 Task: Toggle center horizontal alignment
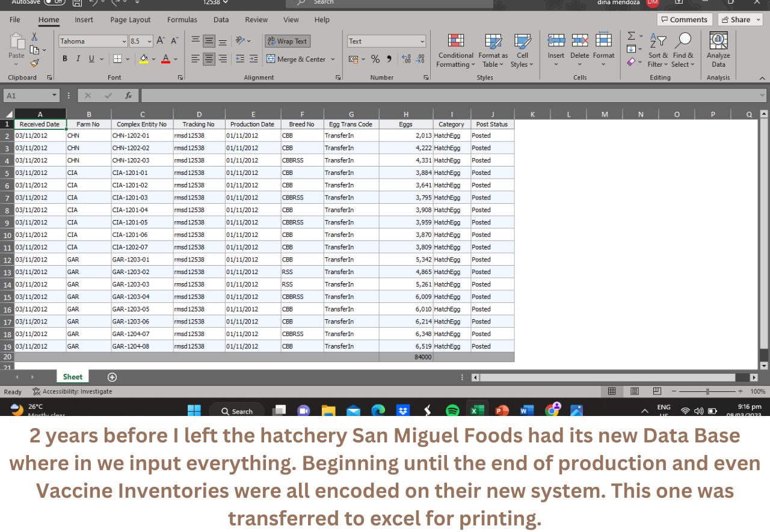(209, 59)
